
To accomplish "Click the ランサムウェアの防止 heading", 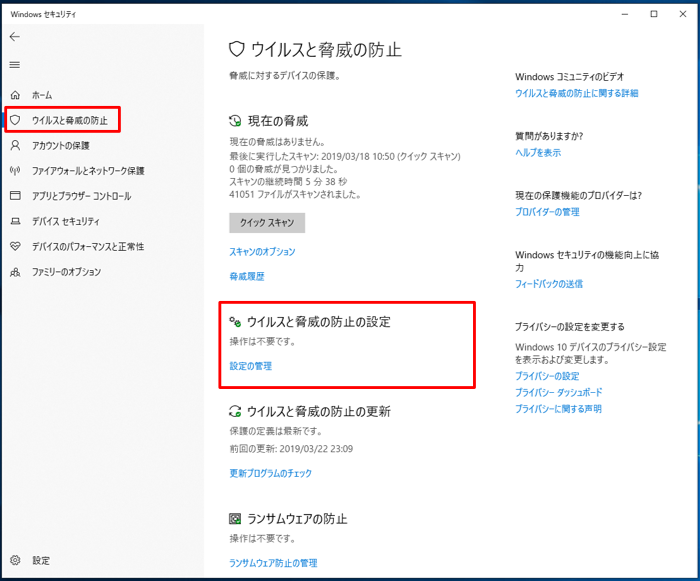I will 297,519.
